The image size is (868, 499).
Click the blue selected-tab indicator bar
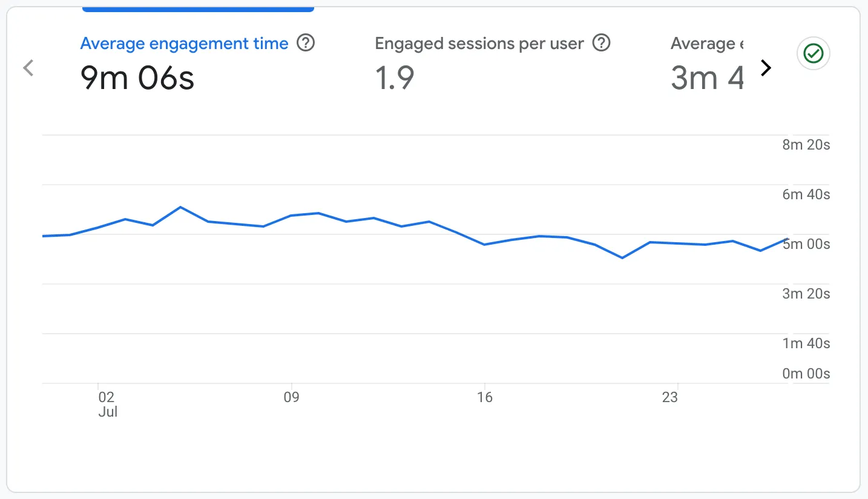tap(198, 8)
